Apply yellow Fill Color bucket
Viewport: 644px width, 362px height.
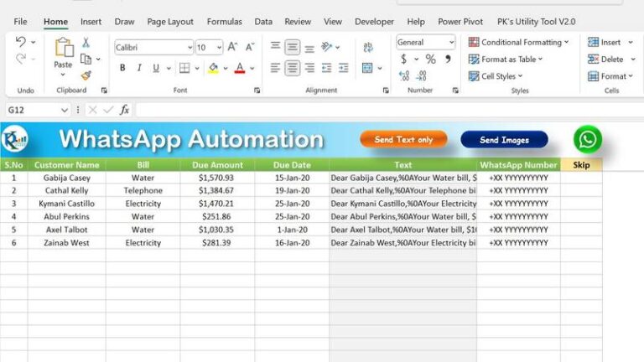(x=213, y=68)
